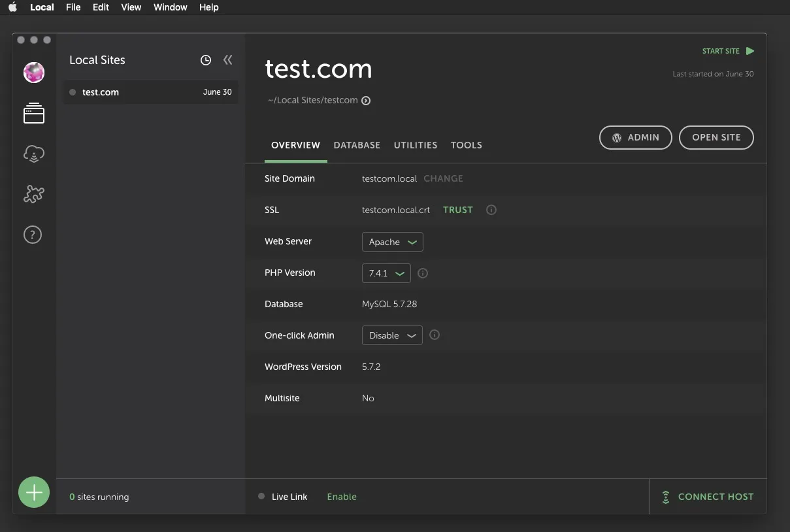Open the Local Sites sidebar icon
This screenshot has width=790, height=532.
[34, 113]
